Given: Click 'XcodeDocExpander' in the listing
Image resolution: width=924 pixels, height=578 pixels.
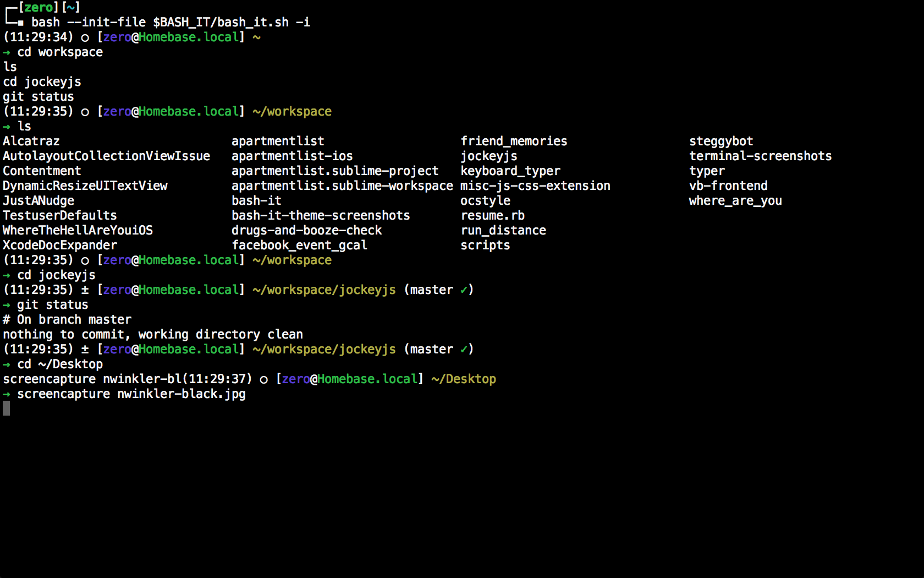Looking at the screenshot, I should pos(60,246).
